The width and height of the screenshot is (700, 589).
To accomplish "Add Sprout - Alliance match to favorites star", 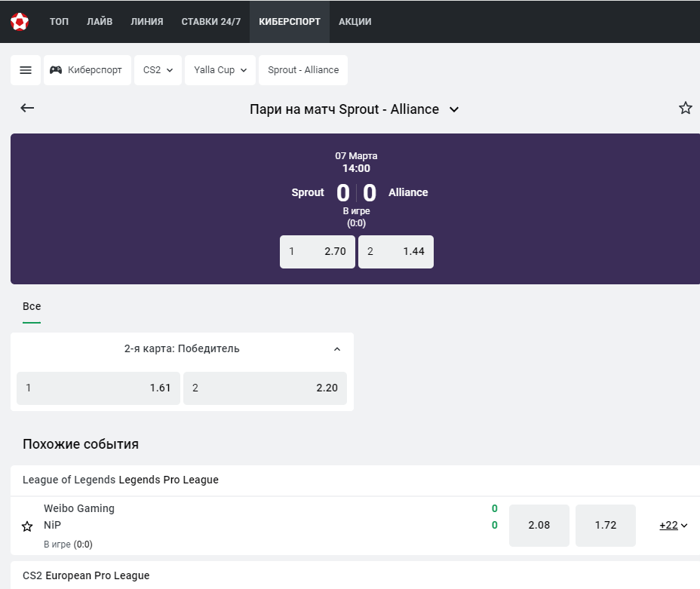I will pos(685,108).
